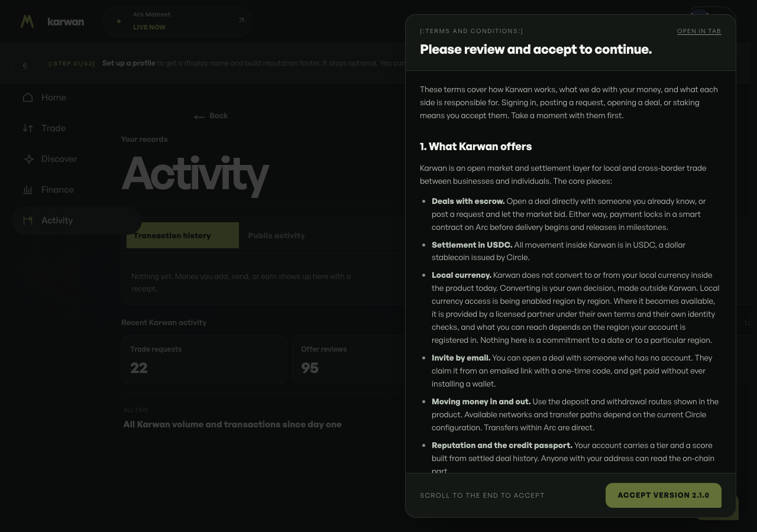
Task: Click the Back link above Your records
Action: (x=211, y=116)
